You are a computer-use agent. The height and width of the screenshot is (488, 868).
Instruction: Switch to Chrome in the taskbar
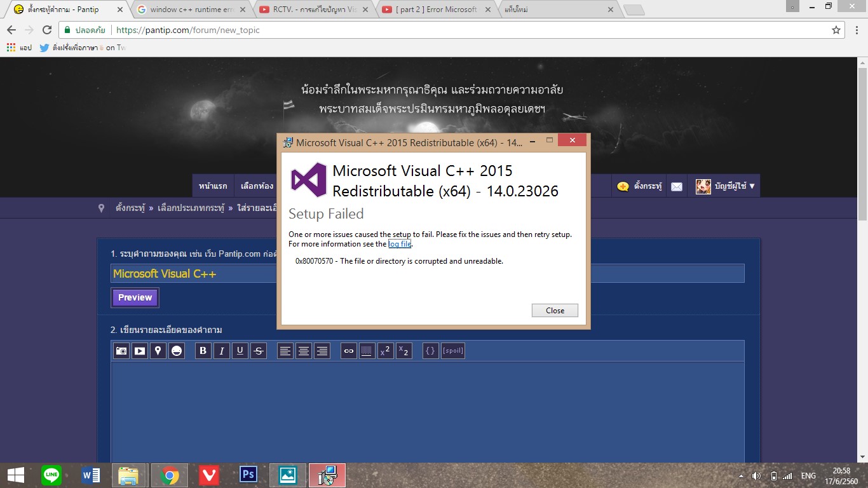tap(169, 475)
